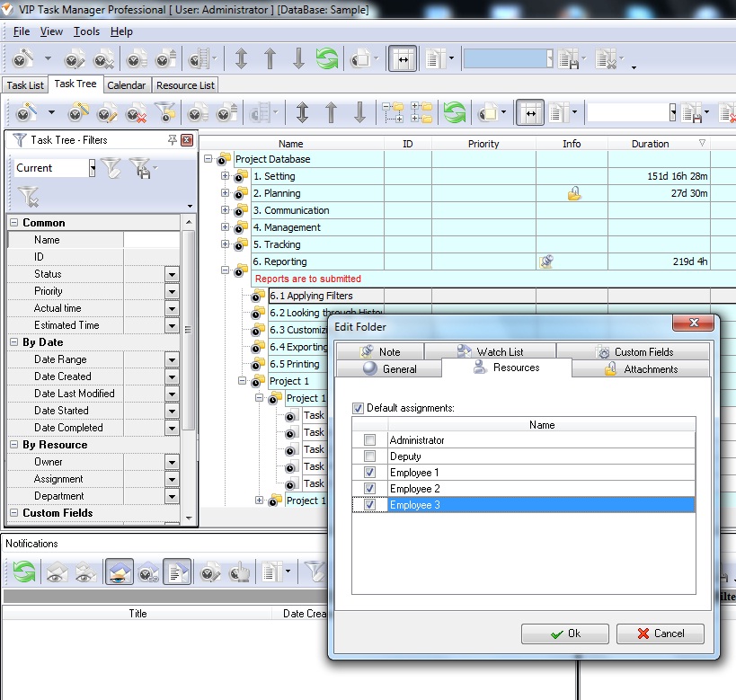Click the Ok button
736x700 pixels.
(564, 634)
